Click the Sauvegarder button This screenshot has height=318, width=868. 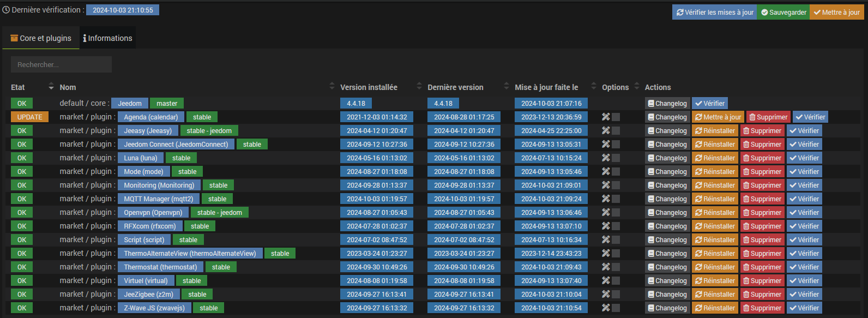(x=783, y=12)
